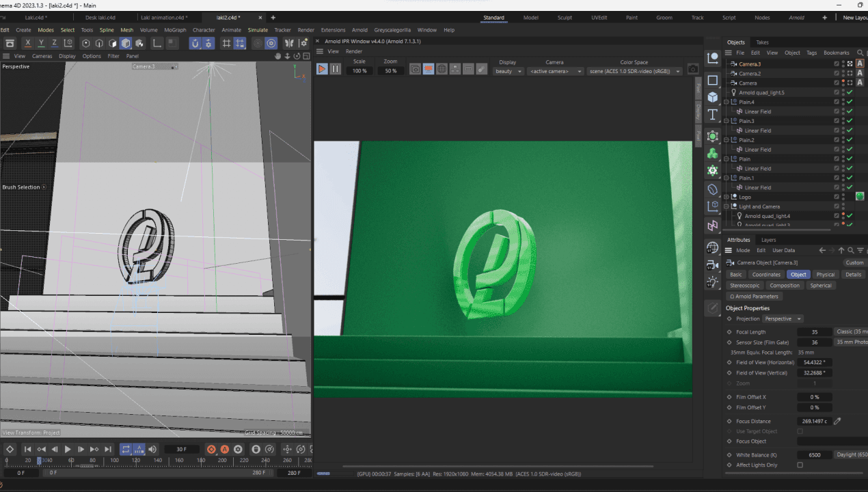This screenshot has height=492, width=868.
Task: Select the Text tool in side palette
Action: [x=713, y=114]
